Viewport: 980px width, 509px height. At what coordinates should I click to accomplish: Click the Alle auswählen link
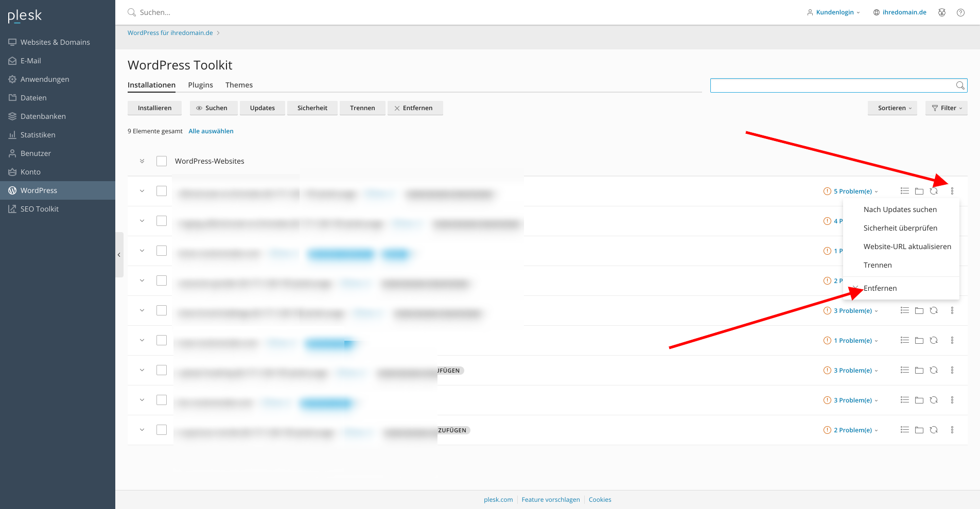(211, 131)
